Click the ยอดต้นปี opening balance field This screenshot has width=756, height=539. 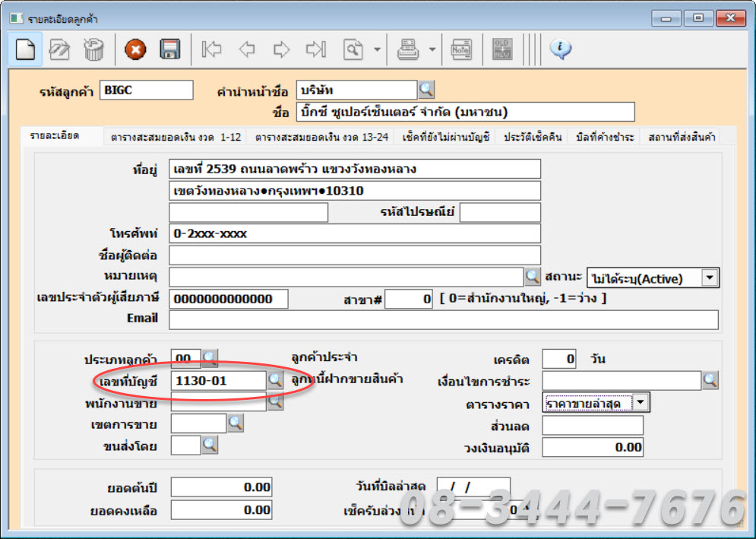(x=221, y=487)
